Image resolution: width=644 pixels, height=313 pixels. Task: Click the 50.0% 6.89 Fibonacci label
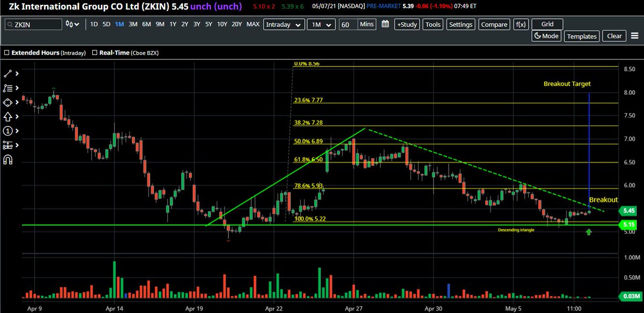(309, 141)
